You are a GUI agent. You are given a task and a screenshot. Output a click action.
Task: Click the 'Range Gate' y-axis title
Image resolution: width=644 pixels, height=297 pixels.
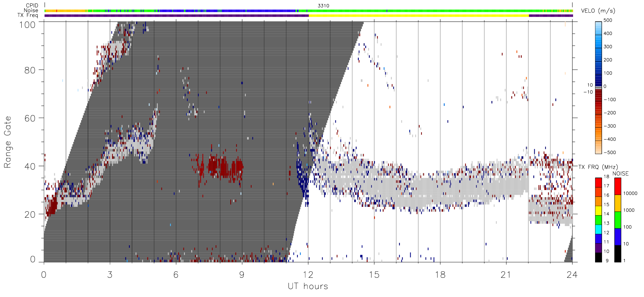(7, 142)
